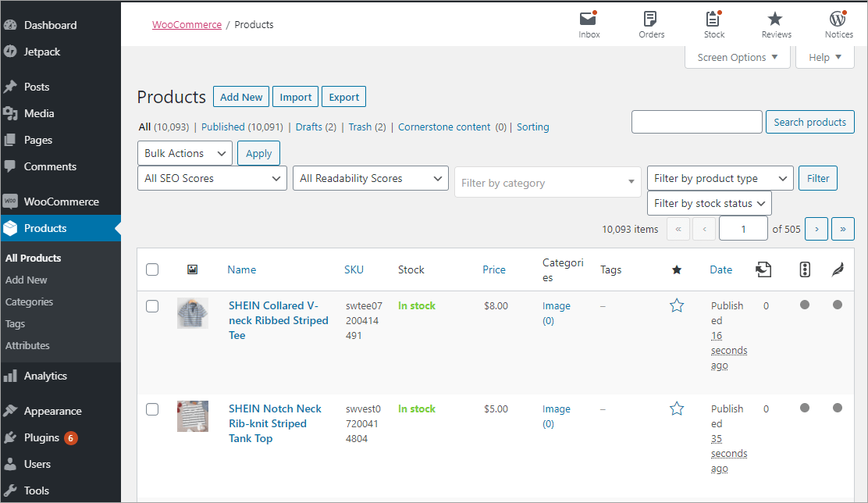This screenshot has height=503, width=868.
Task: Open the Notices WordPress icon
Action: tap(838, 19)
